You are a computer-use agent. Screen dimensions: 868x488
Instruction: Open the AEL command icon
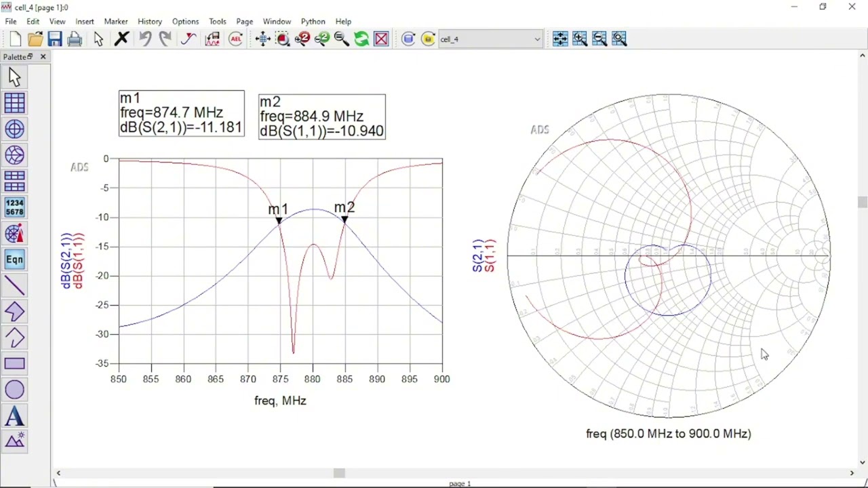point(236,39)
